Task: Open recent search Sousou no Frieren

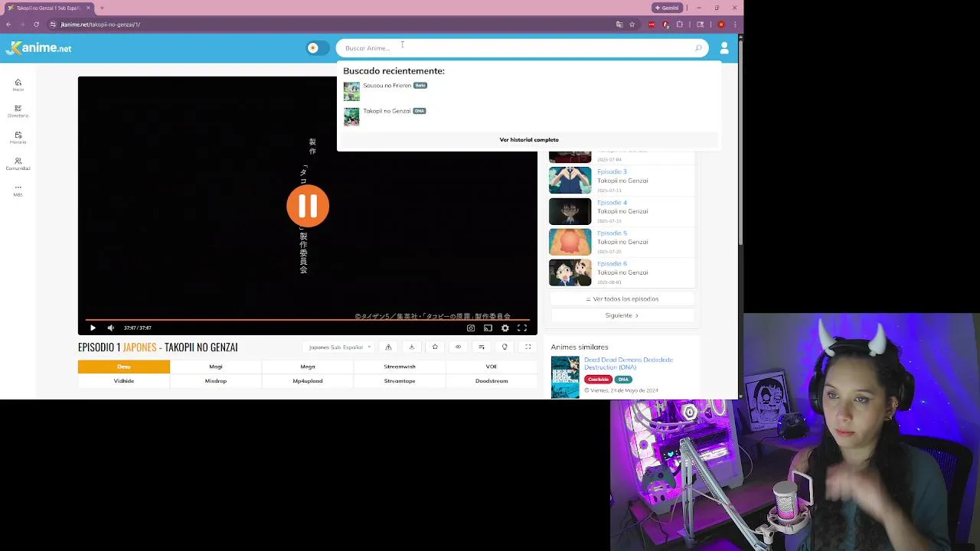Action: [387, 86]
